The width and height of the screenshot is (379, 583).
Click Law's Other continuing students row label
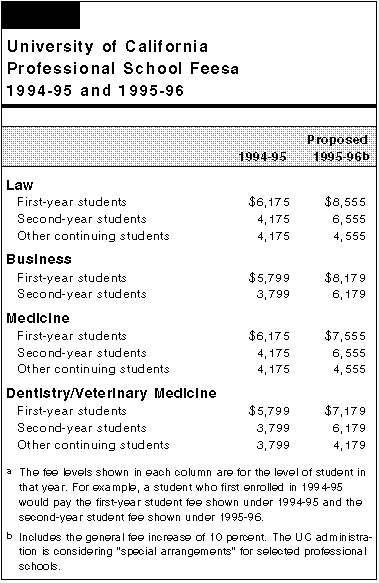pos(93,236)
